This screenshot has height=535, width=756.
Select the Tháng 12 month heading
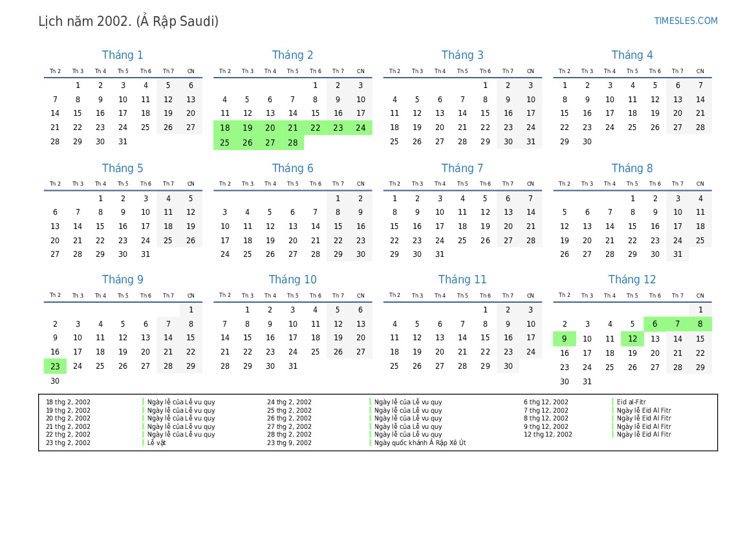point(632,279)
